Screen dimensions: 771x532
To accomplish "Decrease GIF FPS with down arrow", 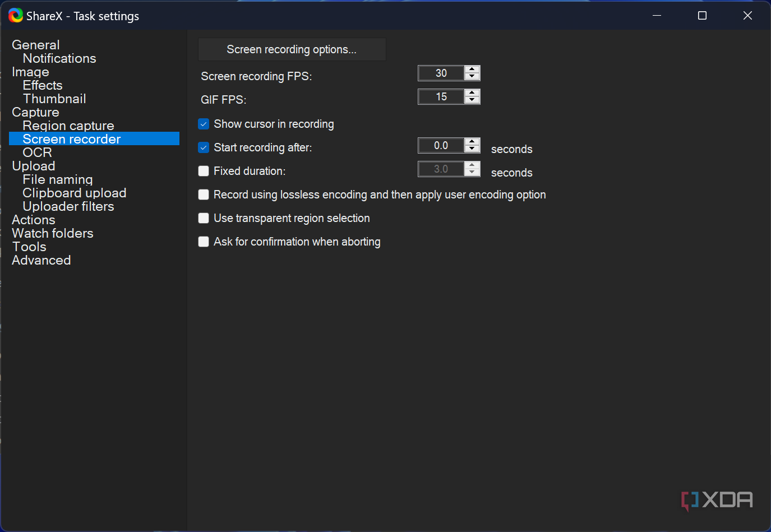I will pos(472,100).
